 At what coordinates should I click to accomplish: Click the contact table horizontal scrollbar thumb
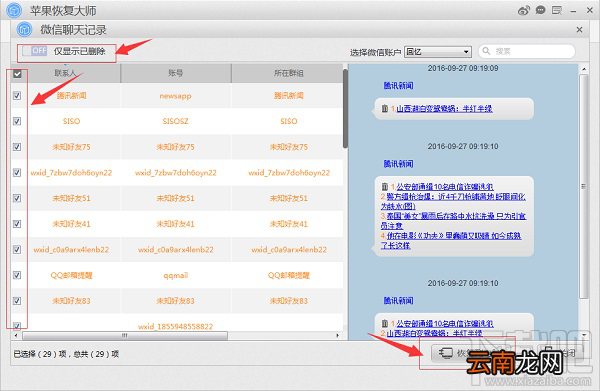pos(125,336)
